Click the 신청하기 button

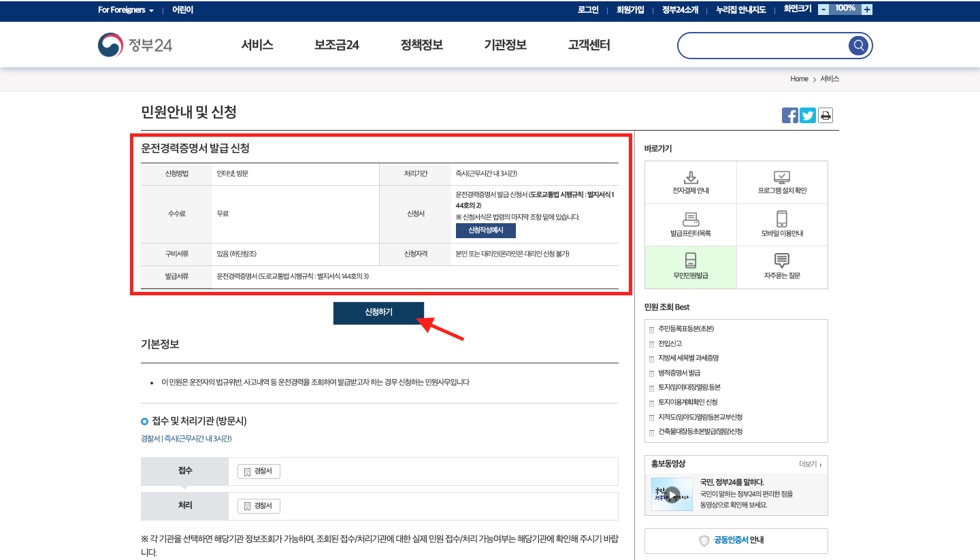click(378, 312)
